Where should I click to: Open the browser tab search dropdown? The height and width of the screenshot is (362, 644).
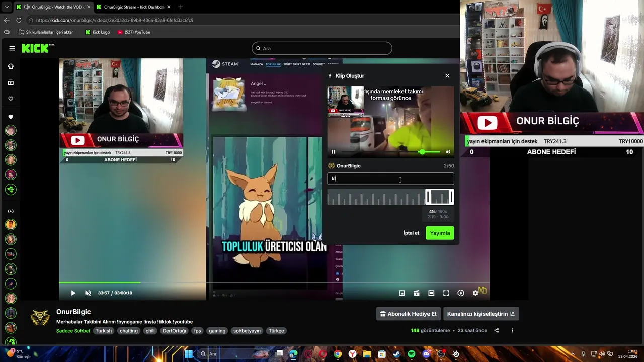point(6,7)
